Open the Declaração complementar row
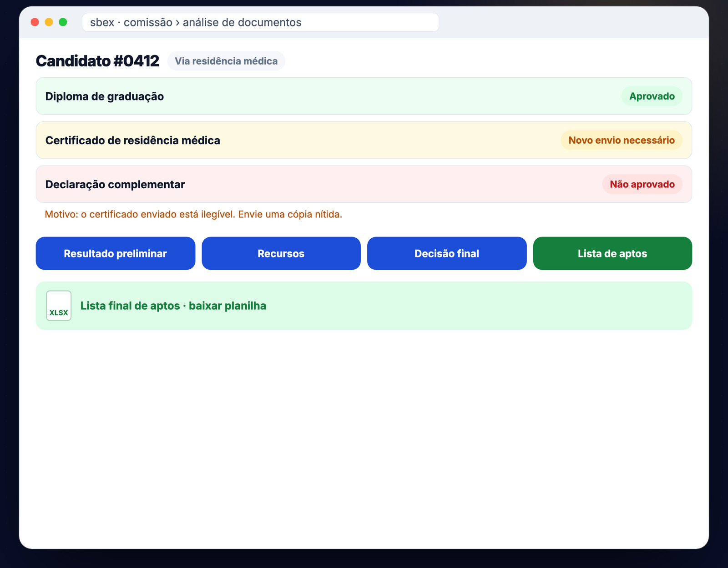 pos(364,184)
